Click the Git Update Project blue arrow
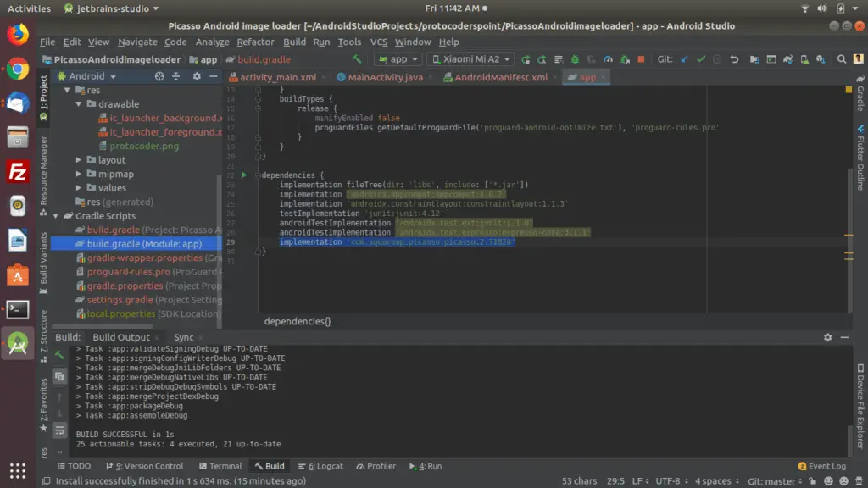Screen dimensions: 868x488 pyautogui.click(x=685, y=59)
